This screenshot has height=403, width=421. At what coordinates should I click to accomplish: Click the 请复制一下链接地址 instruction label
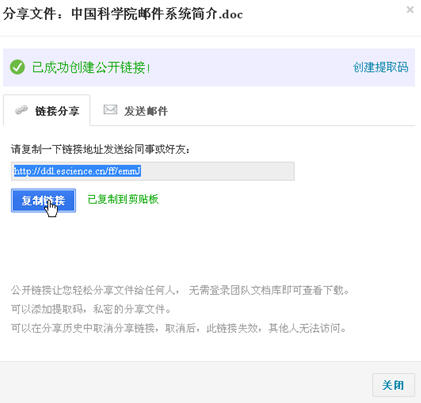tap(101, 149)
